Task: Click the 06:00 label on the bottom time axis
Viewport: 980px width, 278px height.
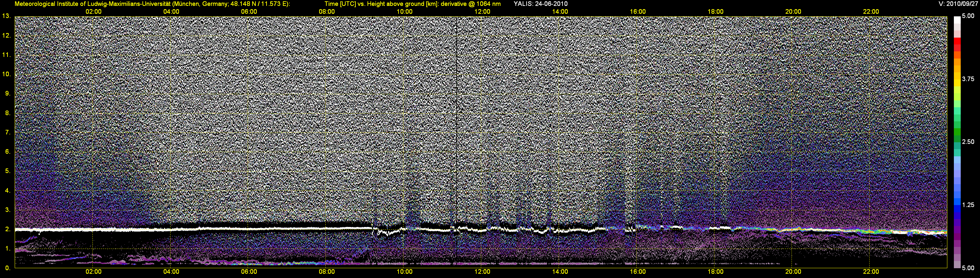Action: 249,272
